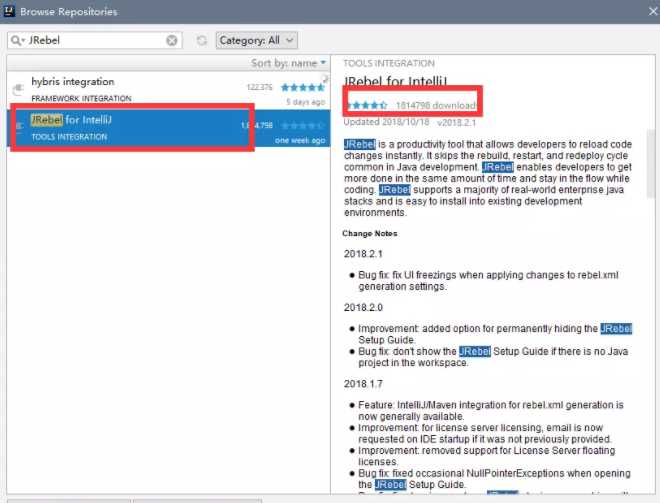This screenshot has width=660, height=503.
Task: Click the search magnifier icon
Action: 17,40
